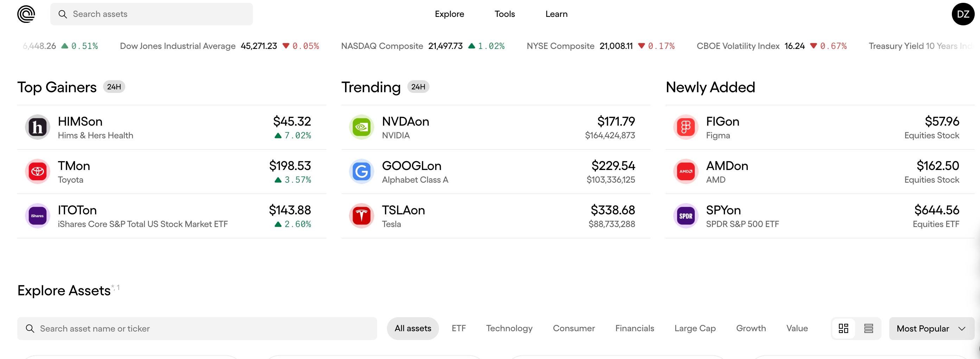Switch to grid view layout

[x=844, y=328]
